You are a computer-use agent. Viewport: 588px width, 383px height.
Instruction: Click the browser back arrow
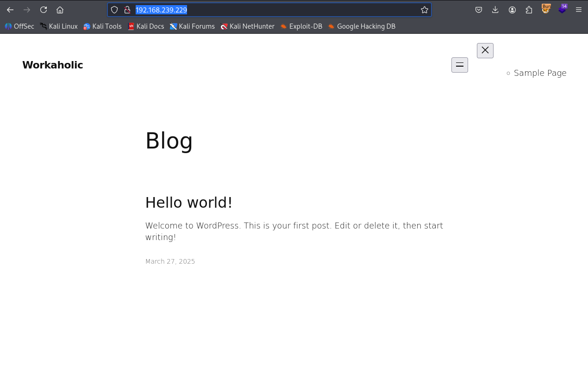[x=10, y=10]
